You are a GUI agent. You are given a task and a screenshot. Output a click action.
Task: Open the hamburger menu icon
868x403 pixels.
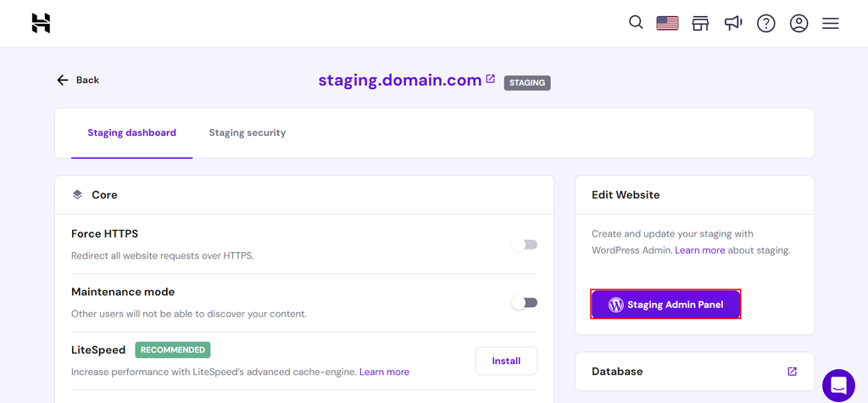pyautogui.click(x=831, y=23)
